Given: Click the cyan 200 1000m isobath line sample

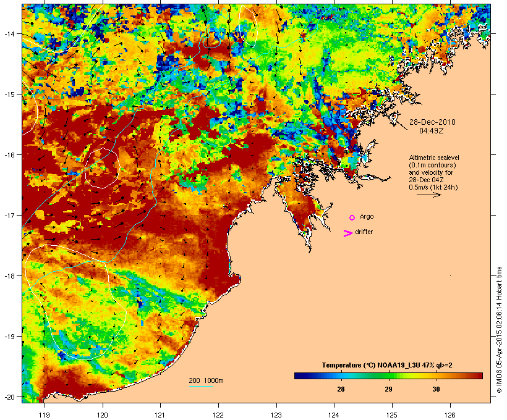Looking at the screenshot, I should (x=200, y=386).
